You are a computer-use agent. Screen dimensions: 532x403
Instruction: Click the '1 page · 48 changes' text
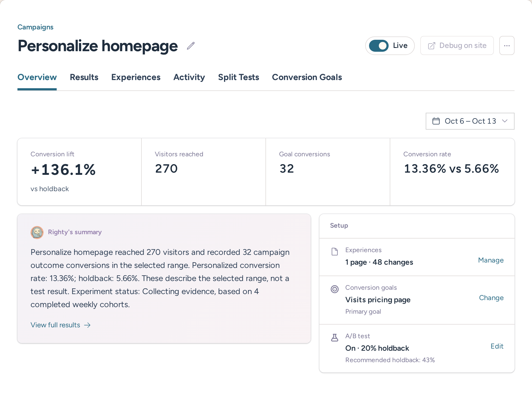point(379,262)
